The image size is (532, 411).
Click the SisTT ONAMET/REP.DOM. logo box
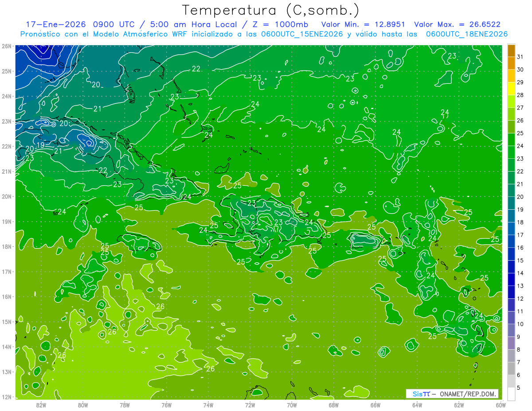(452, 394)
